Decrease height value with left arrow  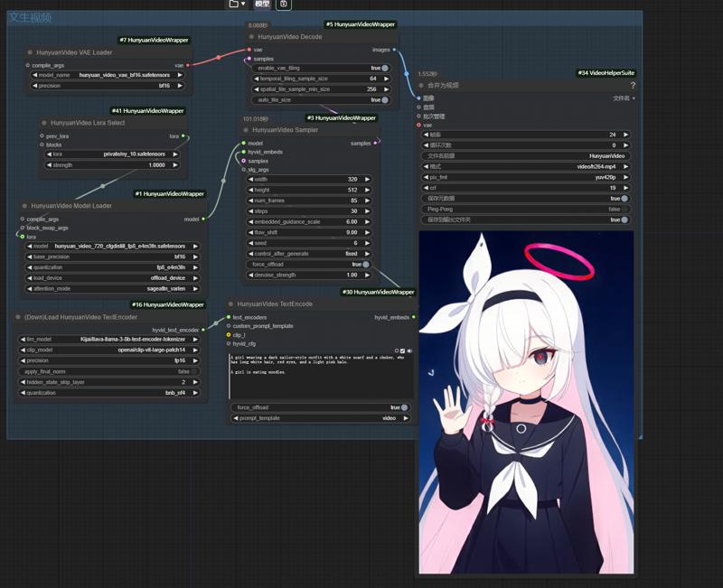tap(251, 190)
